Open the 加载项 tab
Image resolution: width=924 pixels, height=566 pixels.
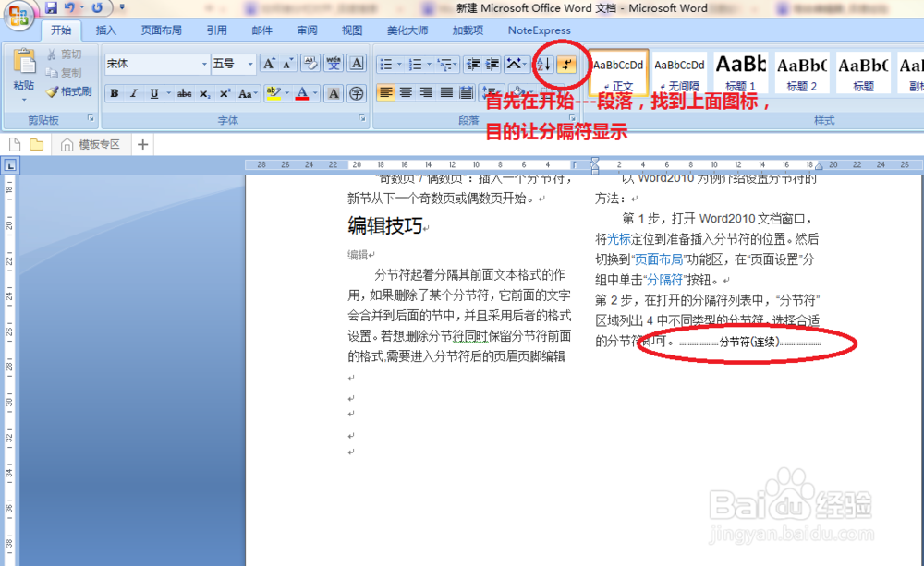(x=468, y=30)
